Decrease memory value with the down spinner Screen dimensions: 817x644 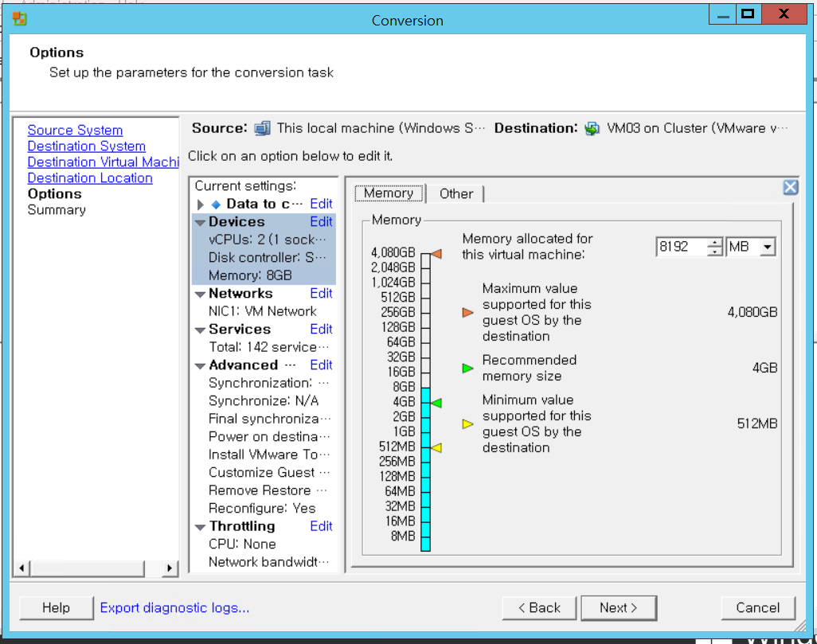click(715, 251)
